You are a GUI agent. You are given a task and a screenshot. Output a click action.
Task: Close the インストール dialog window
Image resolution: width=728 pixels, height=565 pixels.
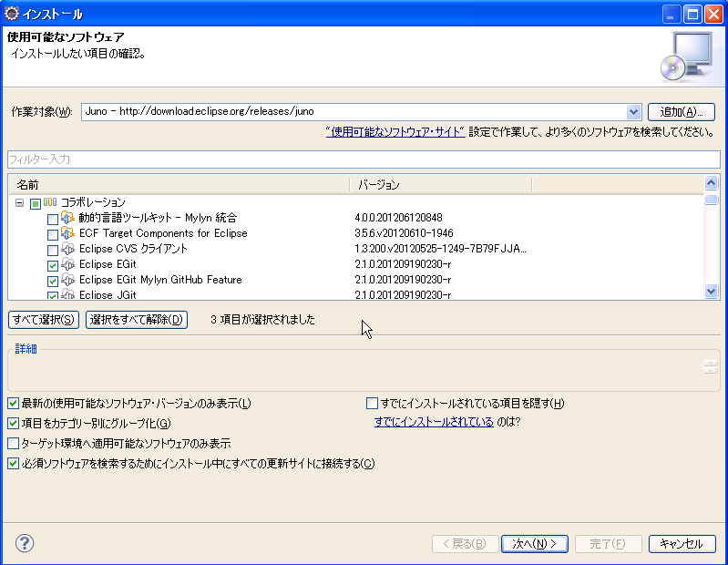(713, 15)
